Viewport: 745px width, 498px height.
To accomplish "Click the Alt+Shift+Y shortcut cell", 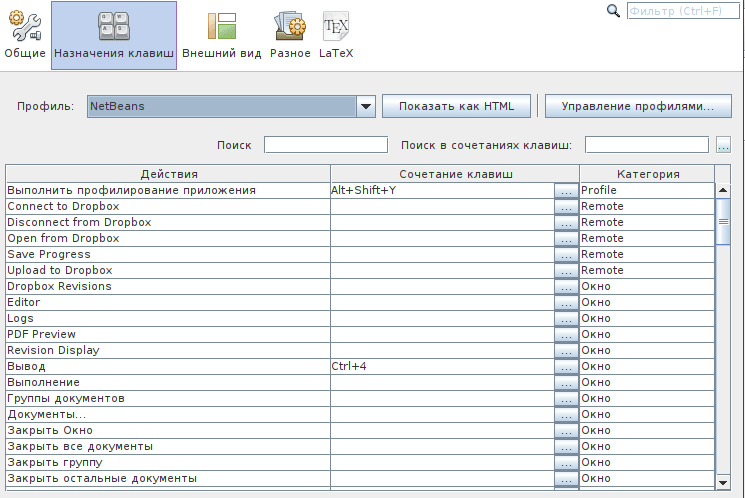I will [x=442, y=190].
